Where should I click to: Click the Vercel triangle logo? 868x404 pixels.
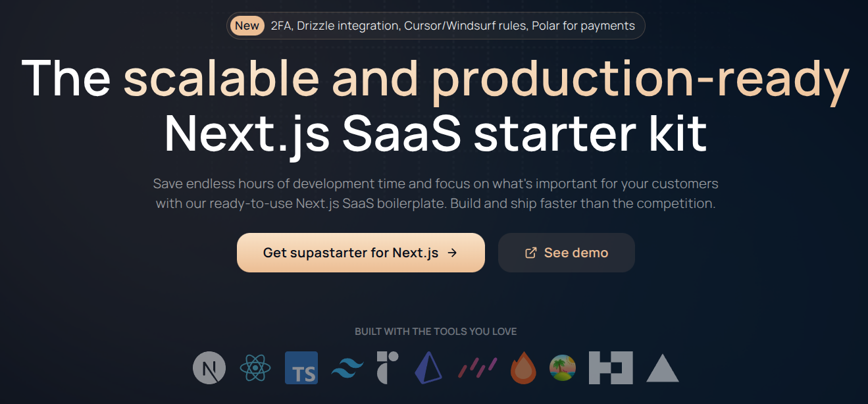[x=662, y=368]
